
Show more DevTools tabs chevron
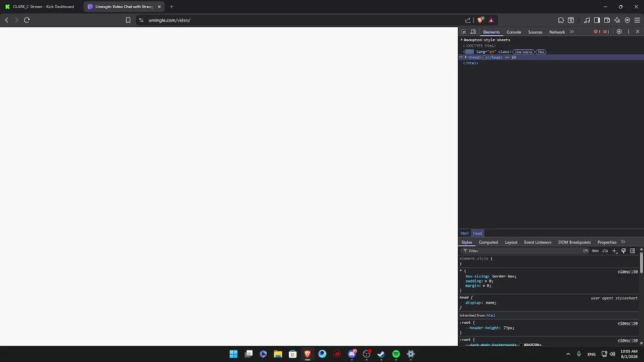pyautogui.click(x=572, y=32)
